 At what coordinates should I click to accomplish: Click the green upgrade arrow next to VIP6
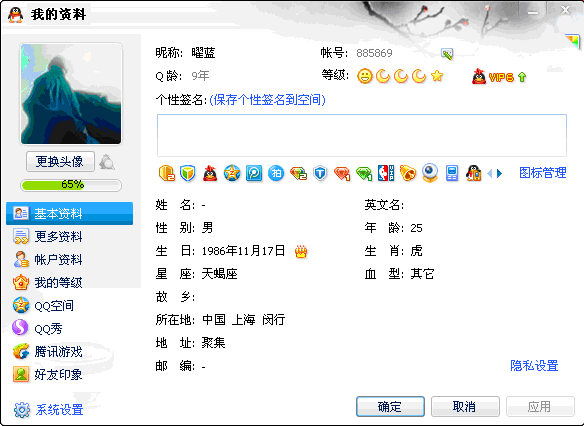522,77
